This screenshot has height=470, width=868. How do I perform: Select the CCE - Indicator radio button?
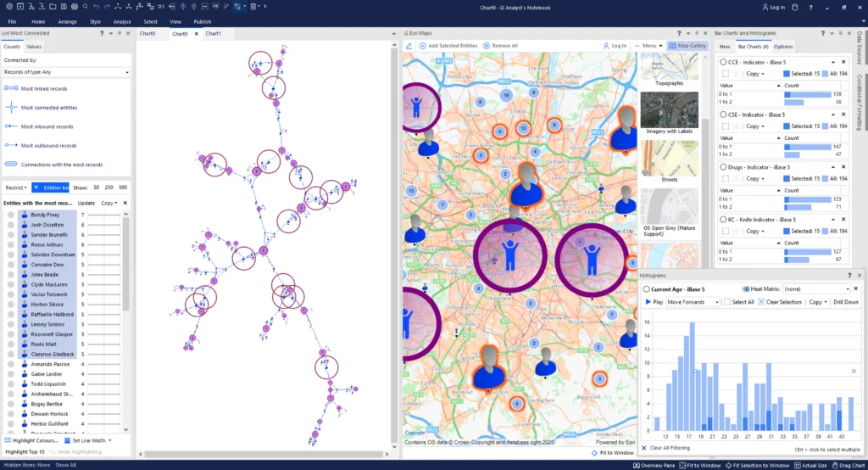723,62
